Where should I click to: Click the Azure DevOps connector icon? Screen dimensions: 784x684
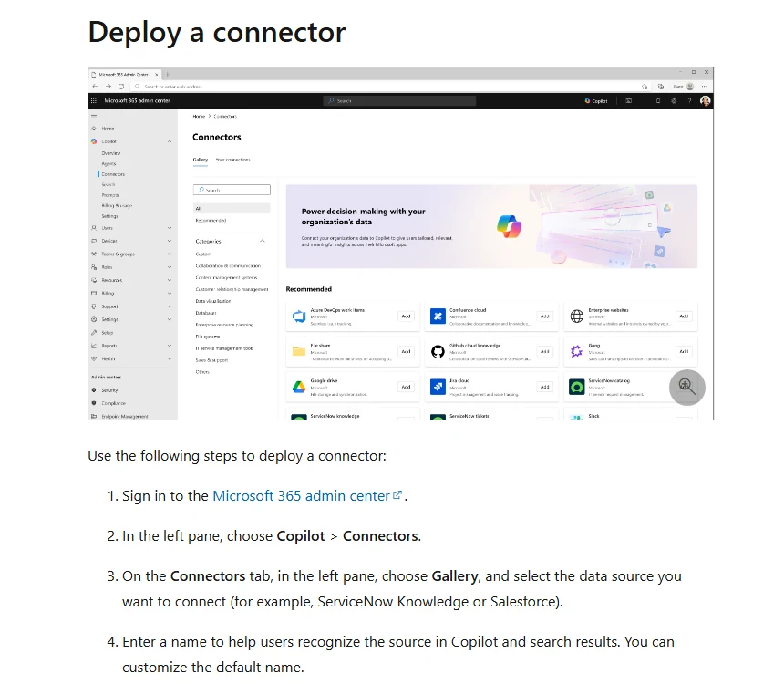pos(299,316)
